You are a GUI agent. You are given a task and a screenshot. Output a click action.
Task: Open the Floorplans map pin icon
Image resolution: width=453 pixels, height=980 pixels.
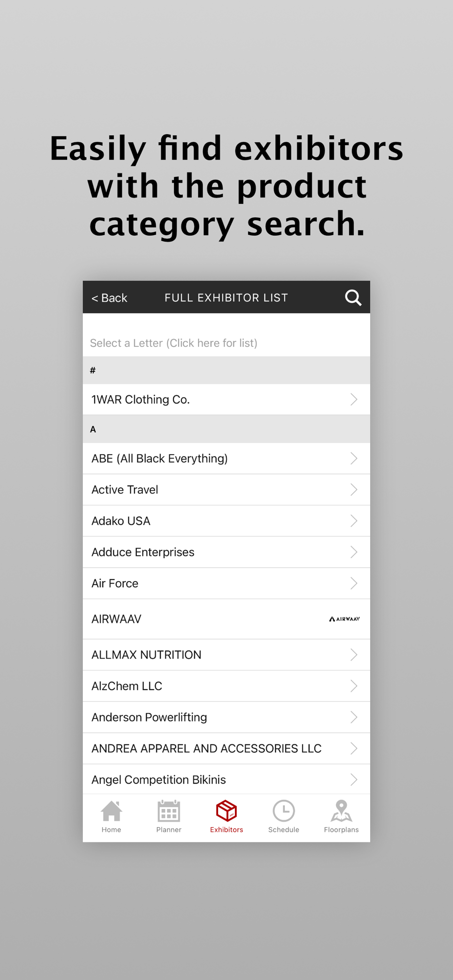[x=341, y=811]
